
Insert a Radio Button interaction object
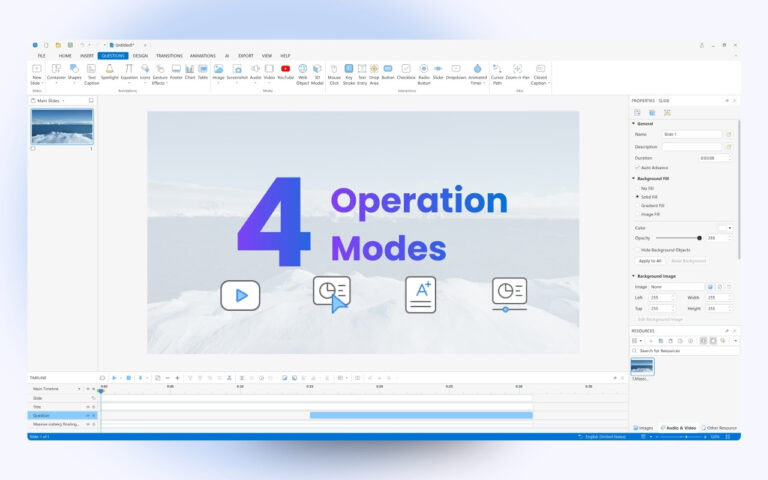click(424, 74)
